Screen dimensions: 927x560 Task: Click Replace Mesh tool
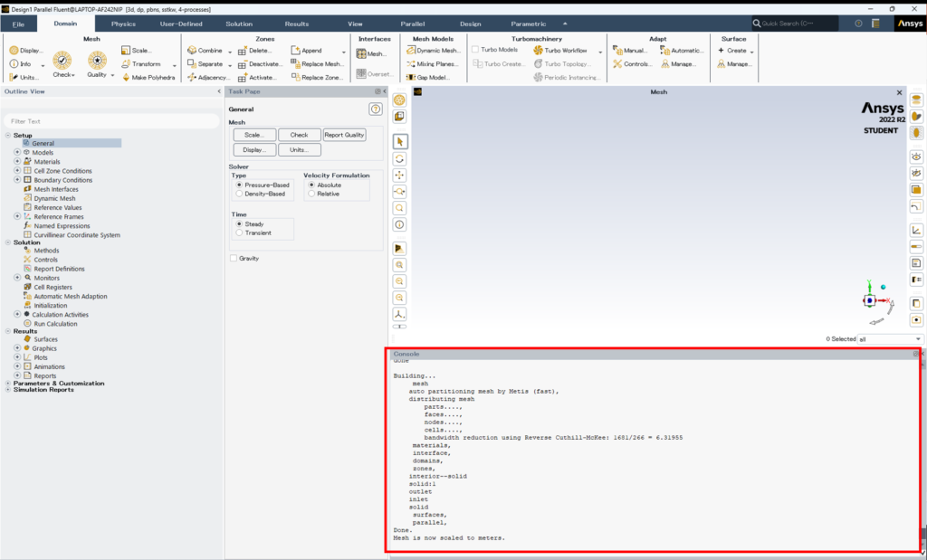tap(317, 64)
